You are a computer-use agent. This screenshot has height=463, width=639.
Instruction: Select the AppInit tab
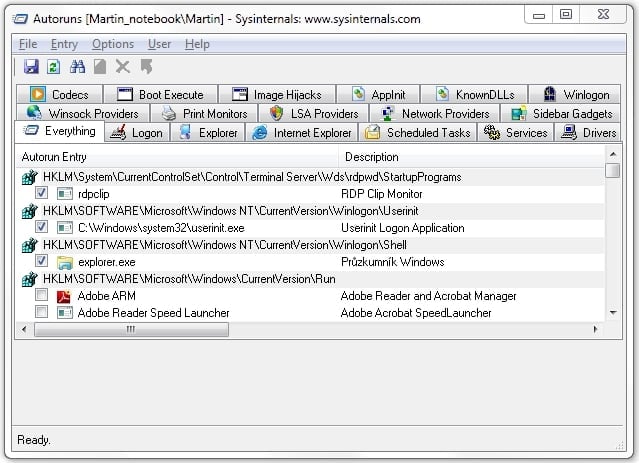tap(378, 94)
